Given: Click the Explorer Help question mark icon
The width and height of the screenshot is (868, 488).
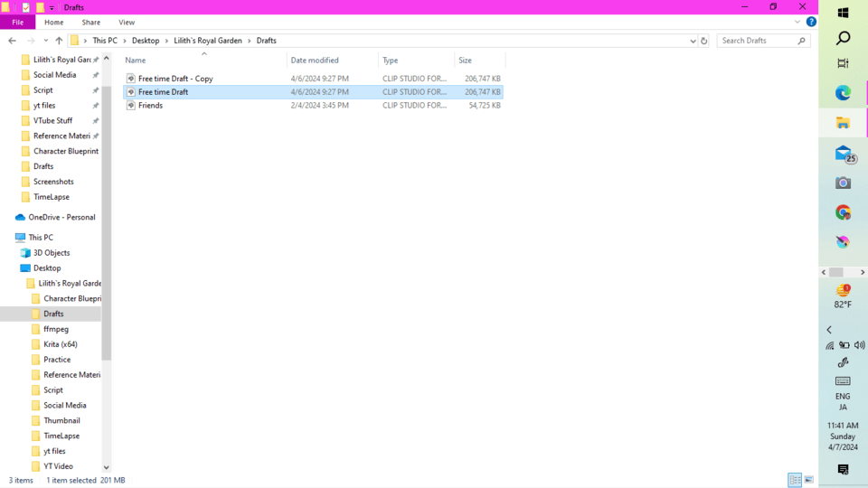Looking at the screenshot, I should pyautogui.click(x=811, y=22).
